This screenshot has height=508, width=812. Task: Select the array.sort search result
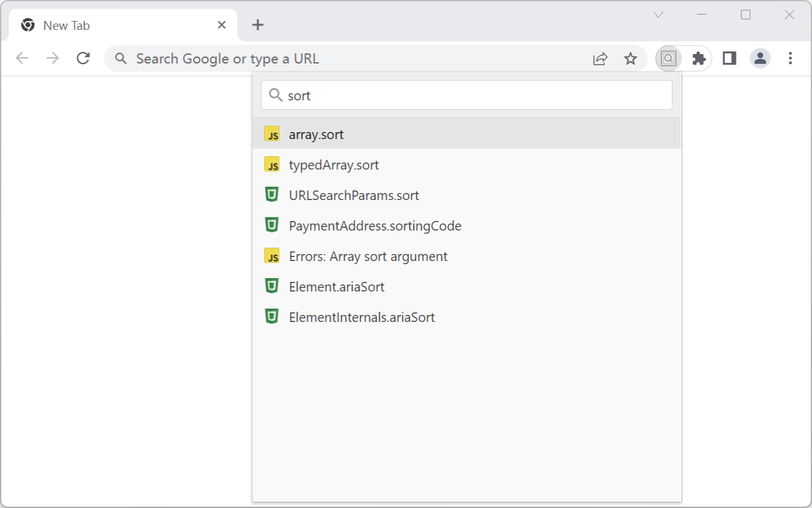point(316,134)
